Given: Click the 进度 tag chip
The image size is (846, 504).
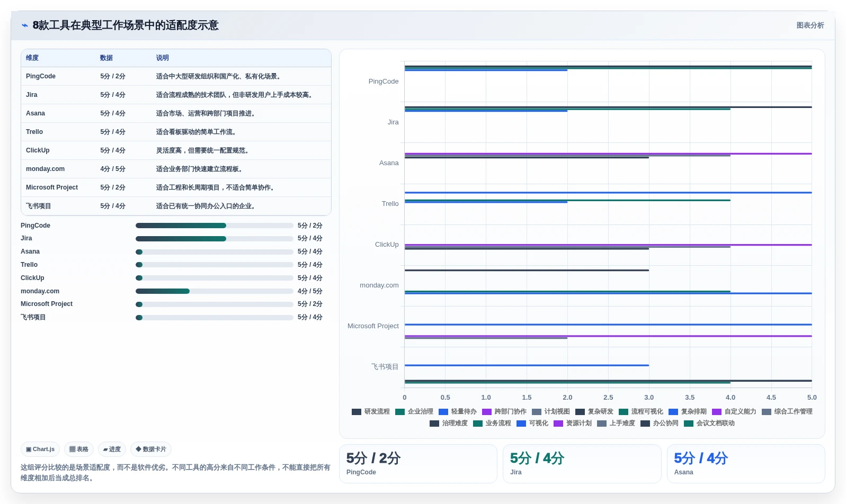Looking at the screenshot, I should tap(112, 449).
